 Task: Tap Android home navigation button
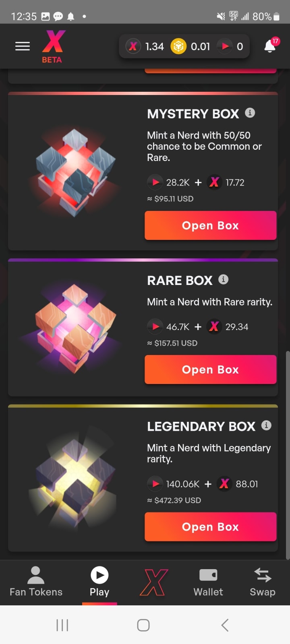(143, 625)
